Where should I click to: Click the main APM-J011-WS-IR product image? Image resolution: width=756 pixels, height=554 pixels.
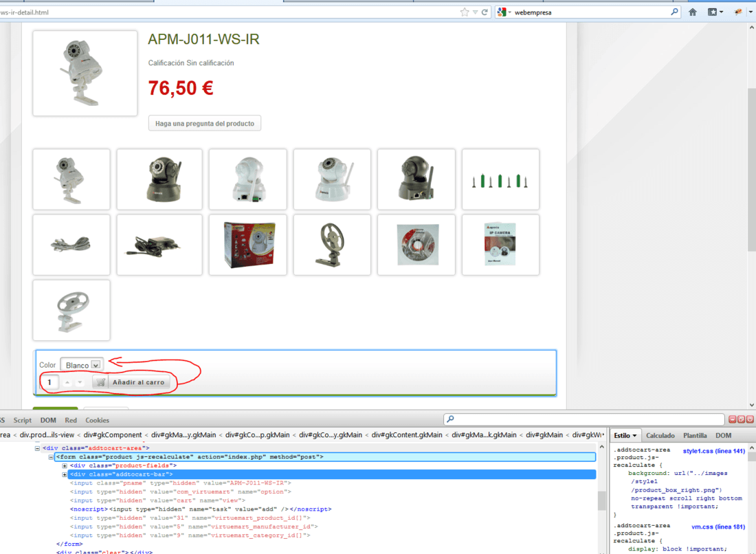pos(85,74)
